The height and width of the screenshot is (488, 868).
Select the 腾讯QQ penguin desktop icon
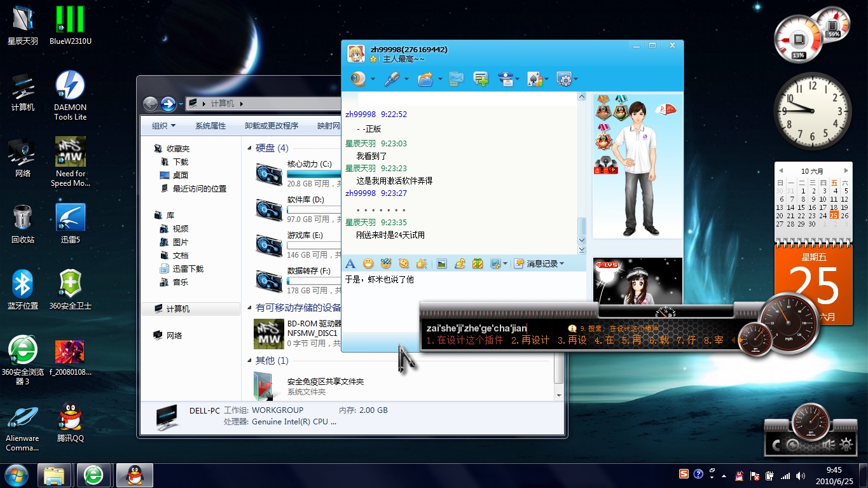tap(71, 422)
